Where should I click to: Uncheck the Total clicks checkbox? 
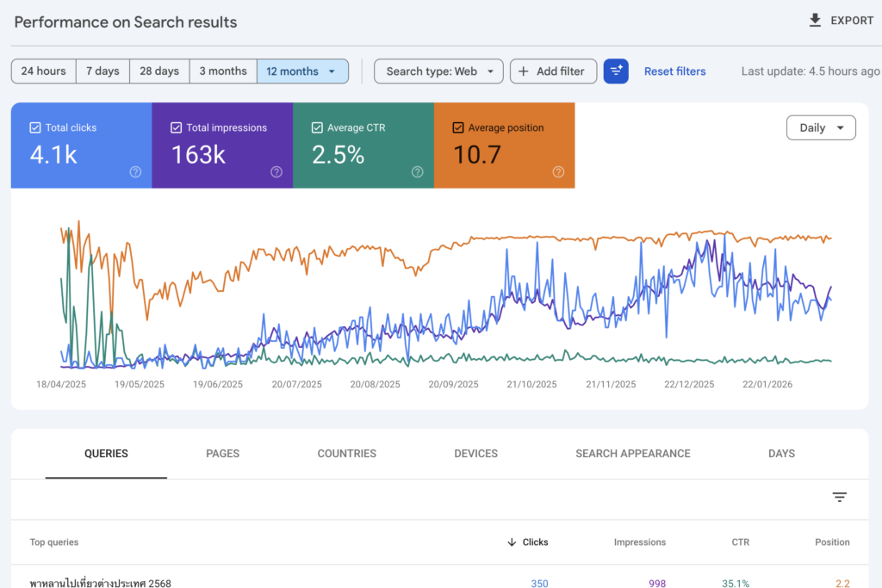click(x=35, y=127)
